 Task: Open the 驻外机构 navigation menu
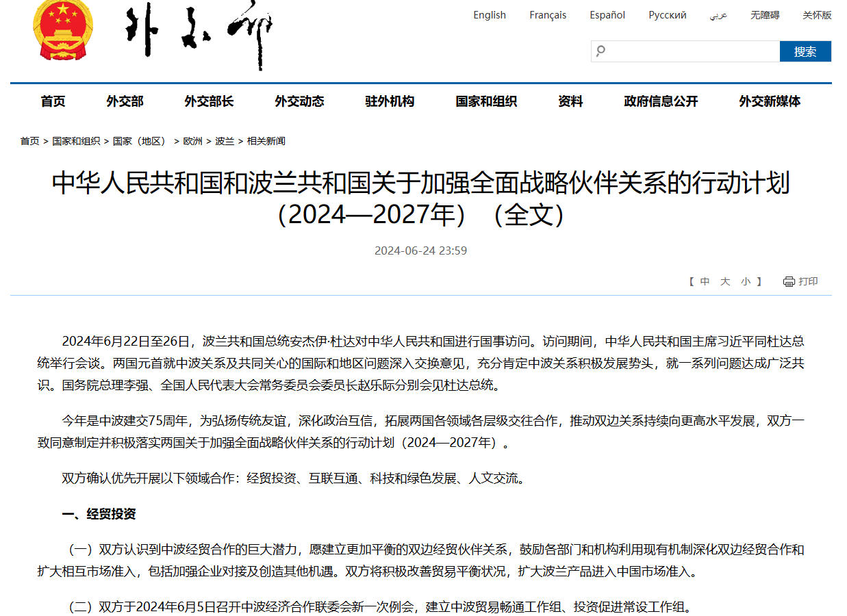coord(390,101)
